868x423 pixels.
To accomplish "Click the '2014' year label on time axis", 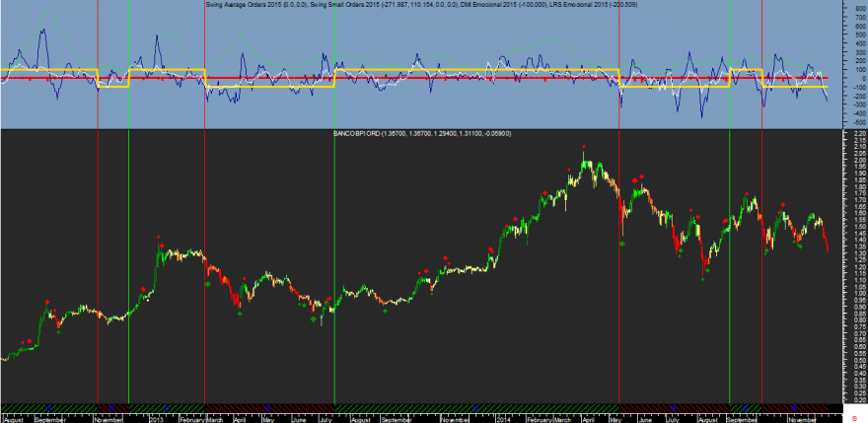I will click(x=503, y=420).
